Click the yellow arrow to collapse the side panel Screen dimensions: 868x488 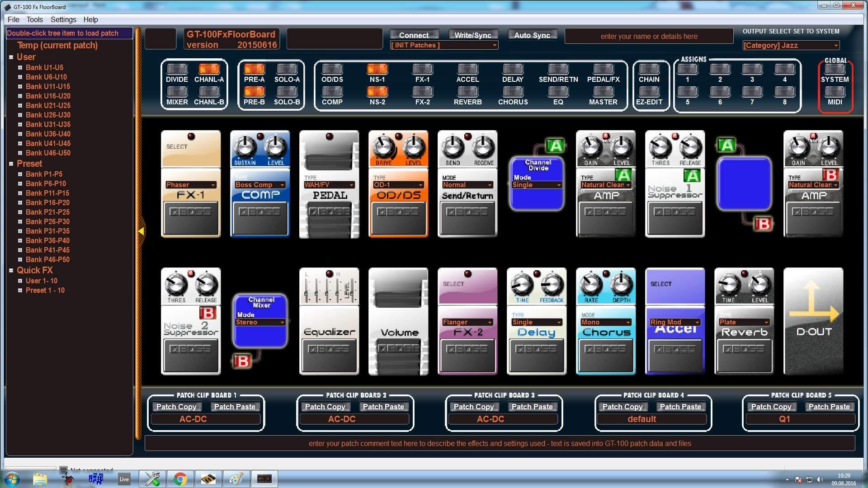click(x=141, y=231)
